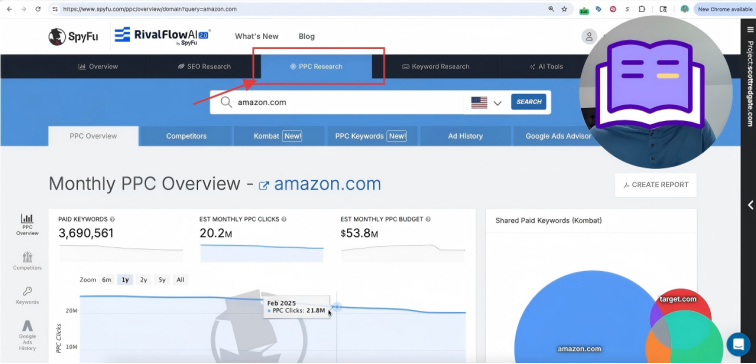Viewport: 756px width, 364px height.
Task: Click the 20.2M monthly PPC clicks value
Action: point(216,234)
